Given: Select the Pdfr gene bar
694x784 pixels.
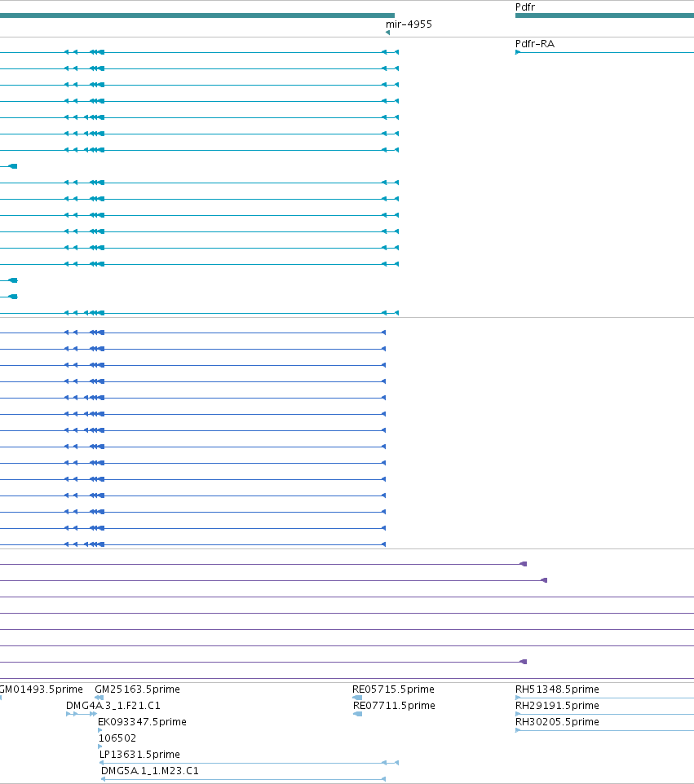Looking at the screenshot, I should coord(604,15).
